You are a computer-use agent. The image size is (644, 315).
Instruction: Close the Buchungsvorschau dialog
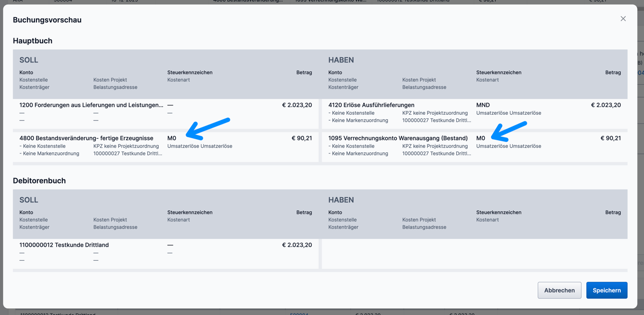623,18
